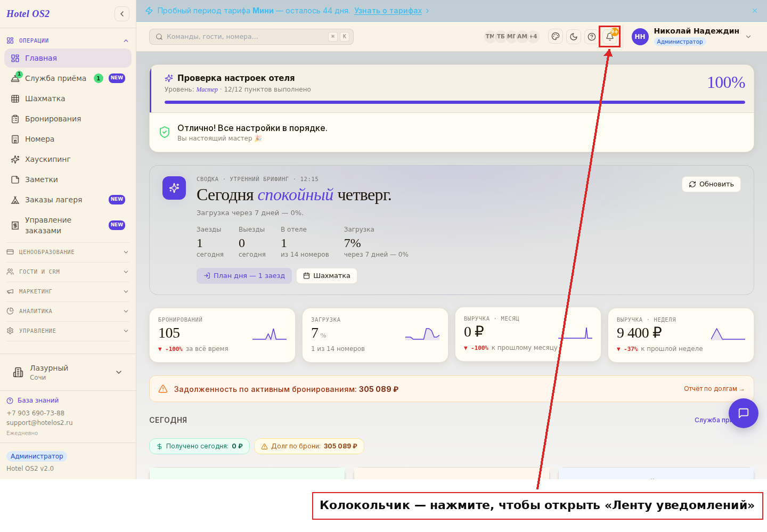Click the НН user avatar
Screen dimensions: 767x532
click(x=640, y=37)
